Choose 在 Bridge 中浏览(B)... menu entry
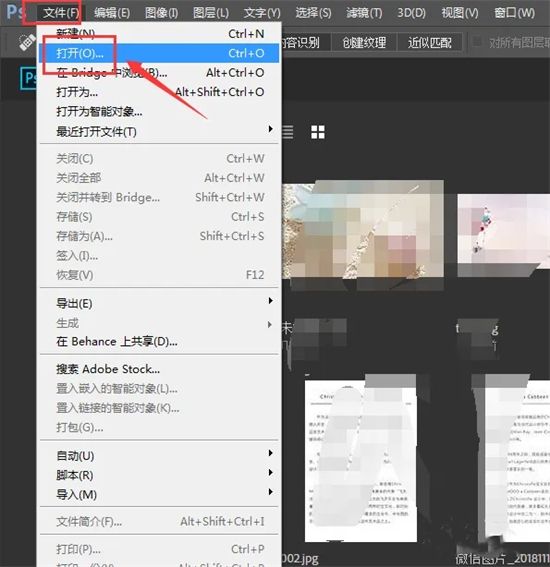This screenshot has width=550, height=567. [x=159, y=73]
